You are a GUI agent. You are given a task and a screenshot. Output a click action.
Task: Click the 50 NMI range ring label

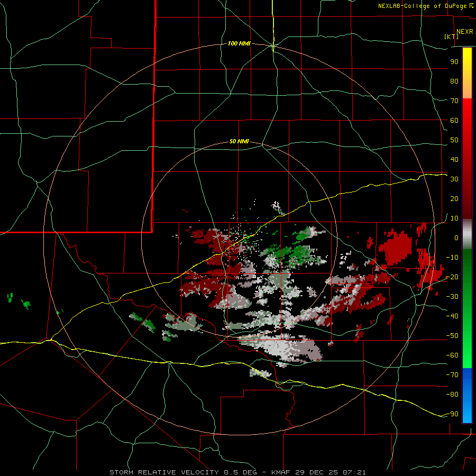(x=239, y=141)
